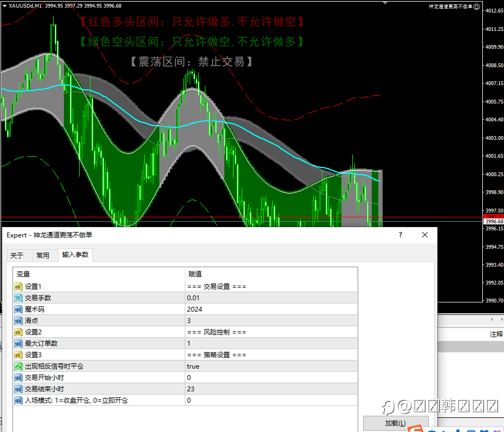Expand the chart symbol arrow beside XAUUSDd
Screen dimensions: 504x432
[4, 6]
